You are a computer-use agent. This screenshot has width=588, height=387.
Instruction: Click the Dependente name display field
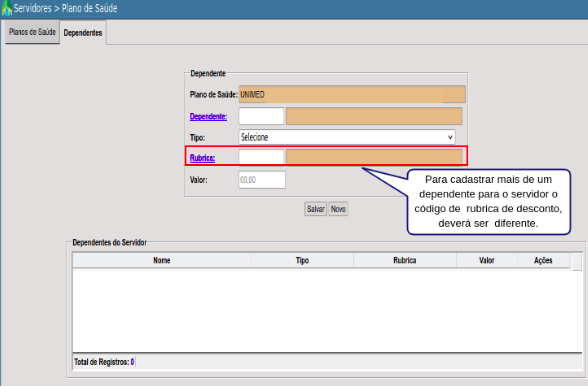374,116
